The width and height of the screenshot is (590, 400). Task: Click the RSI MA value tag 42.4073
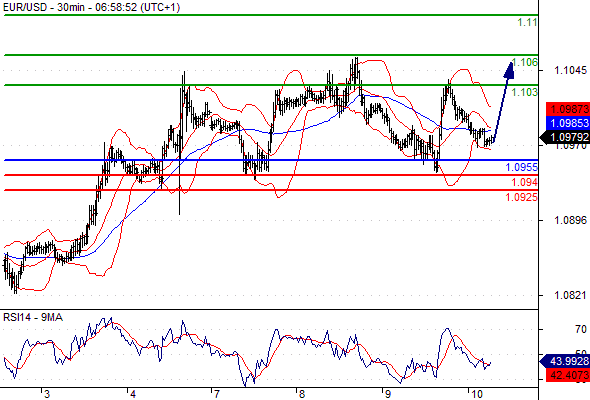568,375
